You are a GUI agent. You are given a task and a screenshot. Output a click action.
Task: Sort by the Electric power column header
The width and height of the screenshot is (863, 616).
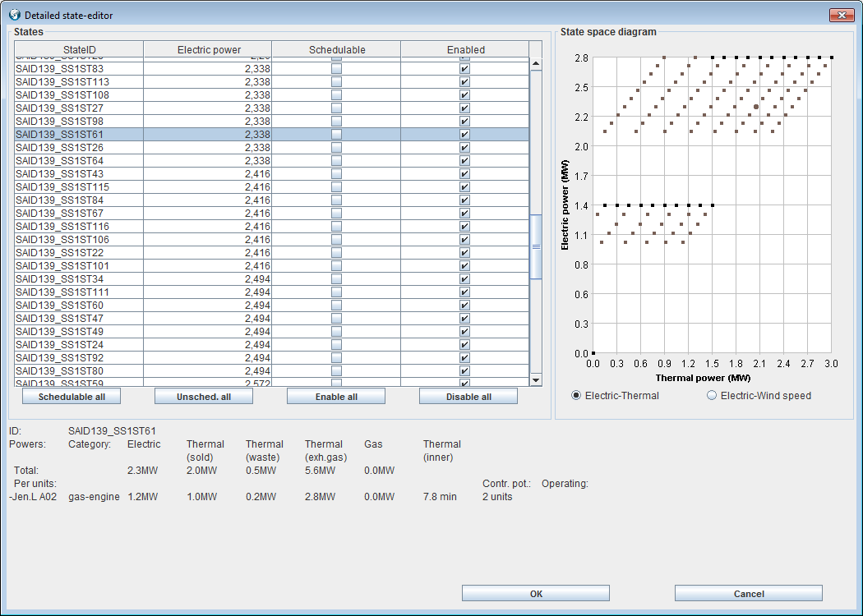208,49
